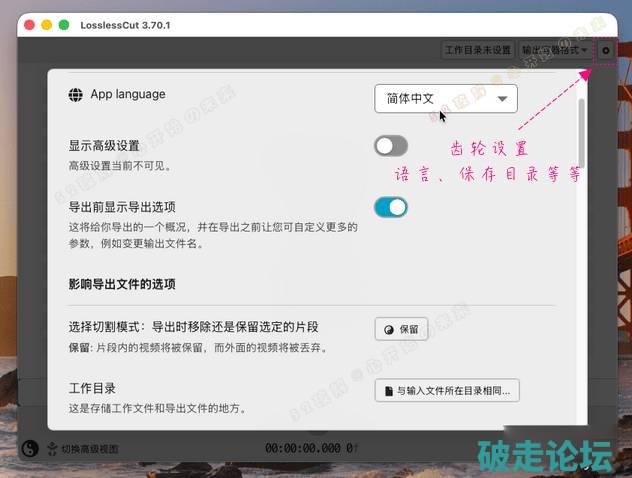Open settings via the gear icon
Image resolution: width=632 pixels, height=478 pixels.
coord(605,50)
